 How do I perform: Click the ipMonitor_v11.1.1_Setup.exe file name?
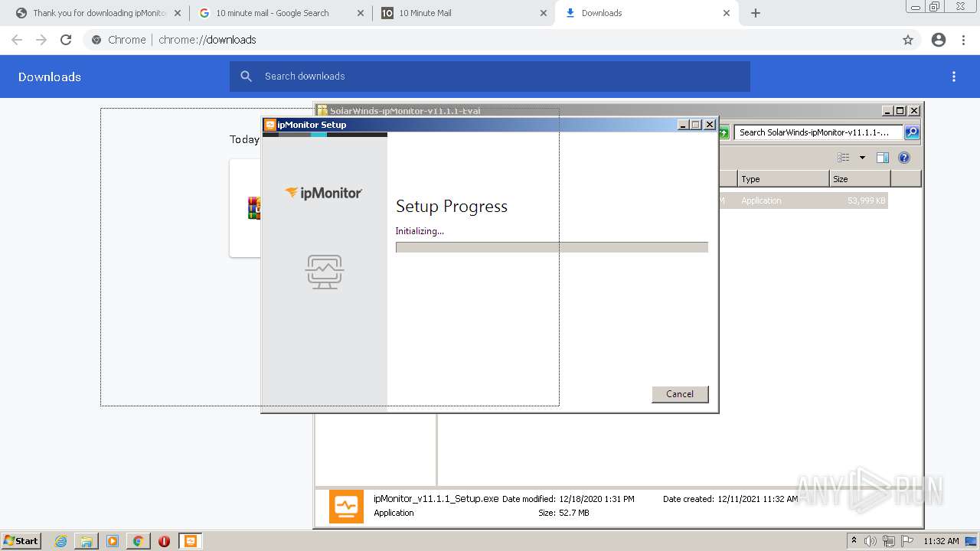tap(436, 498)
